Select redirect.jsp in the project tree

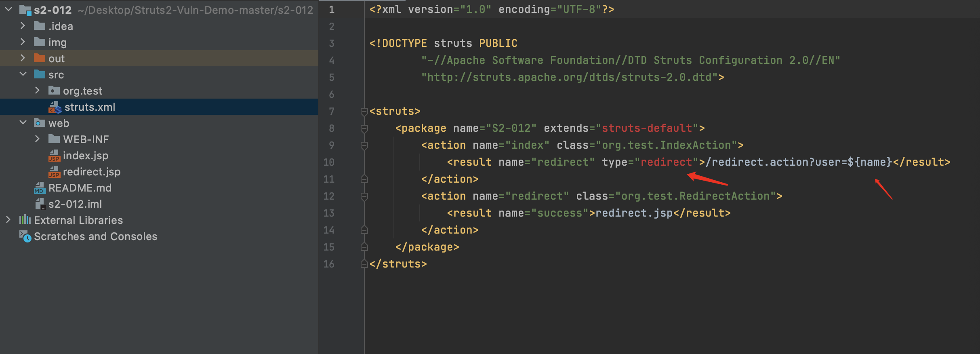pyautogui.click(x=159, y=172)
